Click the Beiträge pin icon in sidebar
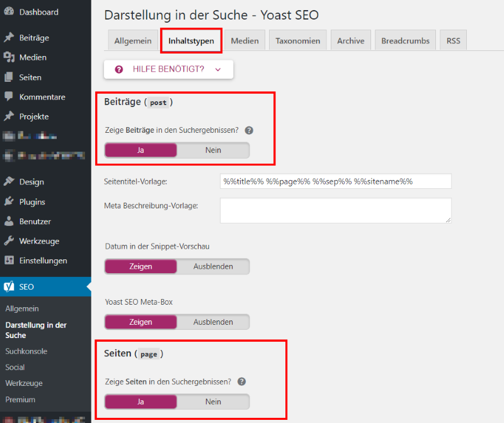 coord(9,38)
